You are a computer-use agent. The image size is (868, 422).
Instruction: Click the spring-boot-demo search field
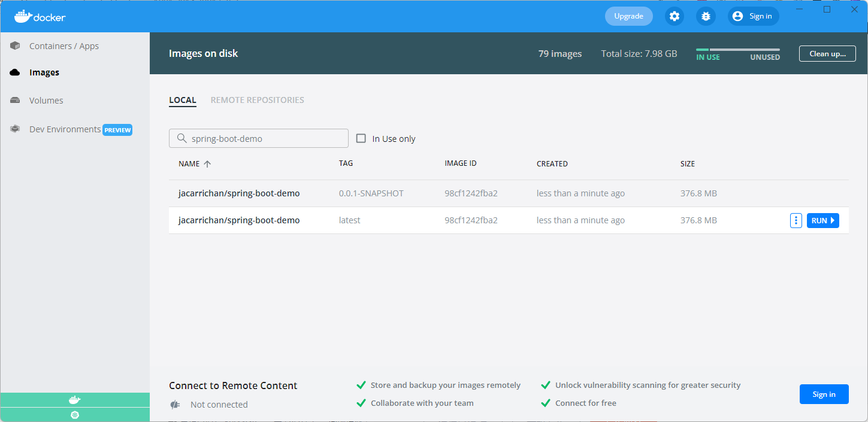click(x=259, y=138)
